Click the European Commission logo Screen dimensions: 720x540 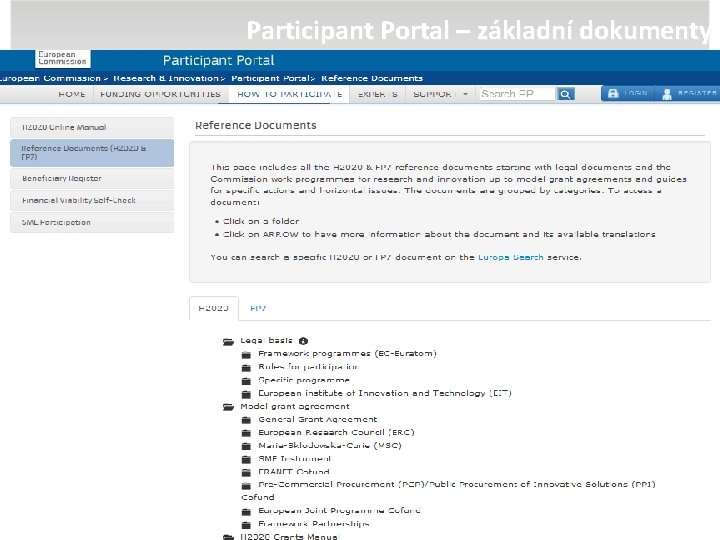click(x=62, y=58)
